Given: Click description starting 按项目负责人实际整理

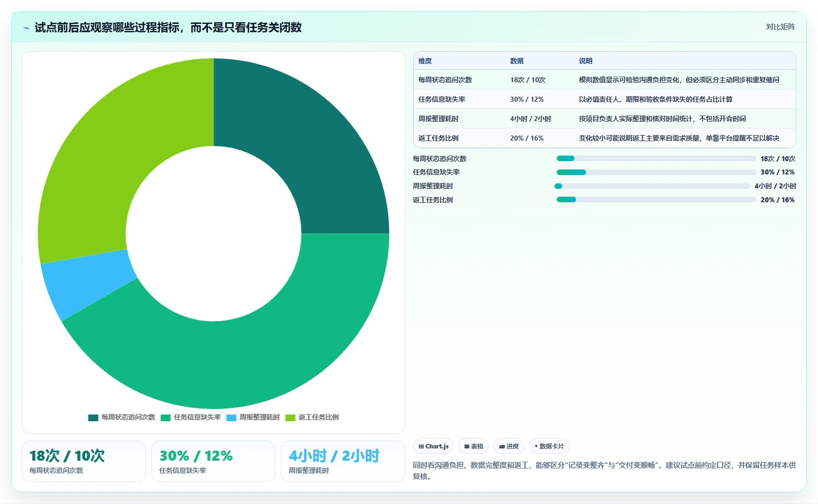Looking at the screenshot, I should point(662,119).
